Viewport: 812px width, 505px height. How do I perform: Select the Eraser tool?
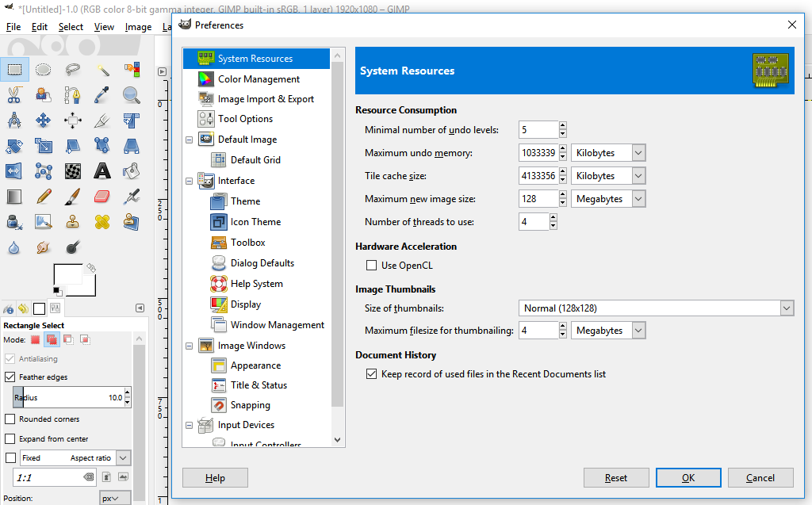click(x=102, y=197)
